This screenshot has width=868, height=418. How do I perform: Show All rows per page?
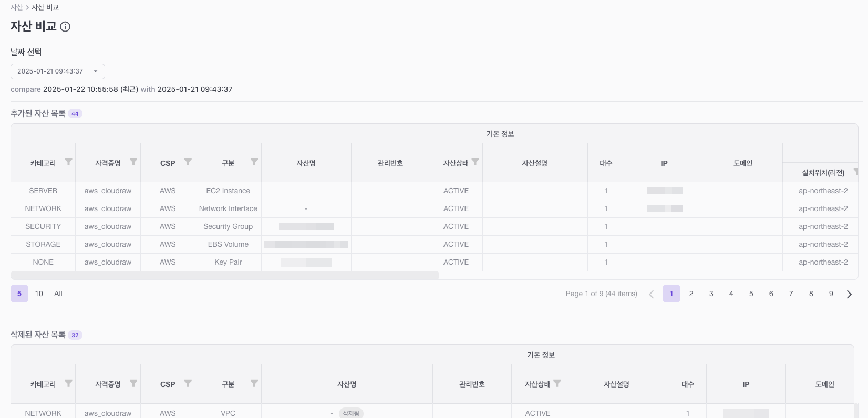click(x=58, y=294)
